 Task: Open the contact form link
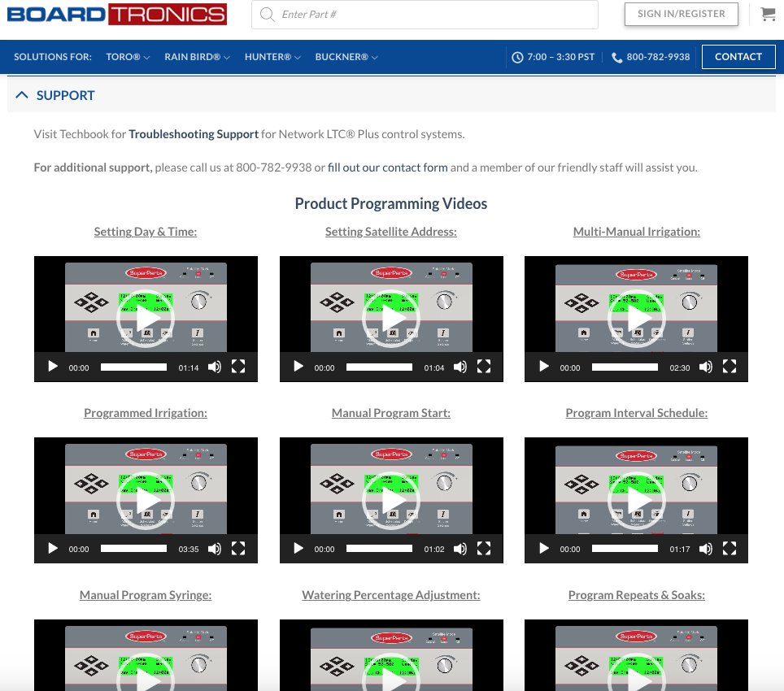(x=387, y=167)
